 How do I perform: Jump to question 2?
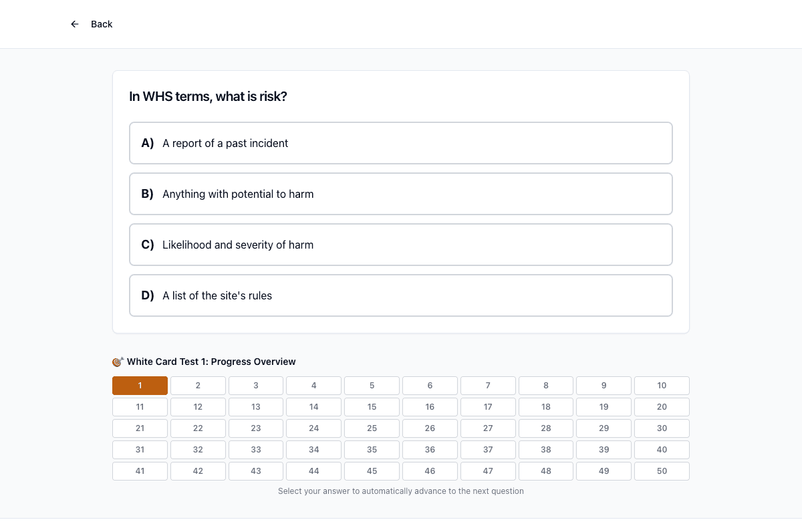point(198,386)
